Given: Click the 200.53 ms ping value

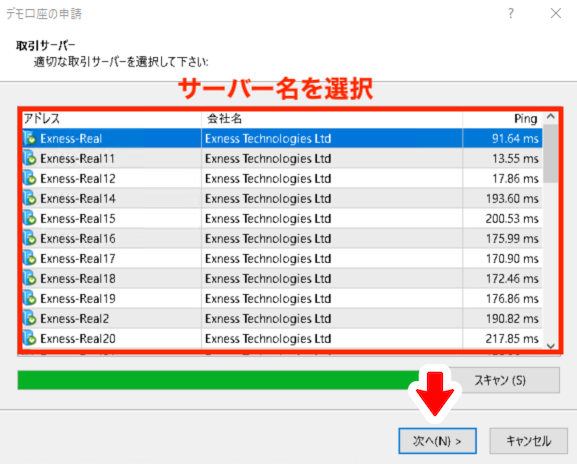Looking at the screenshot, I should point(512,219).
